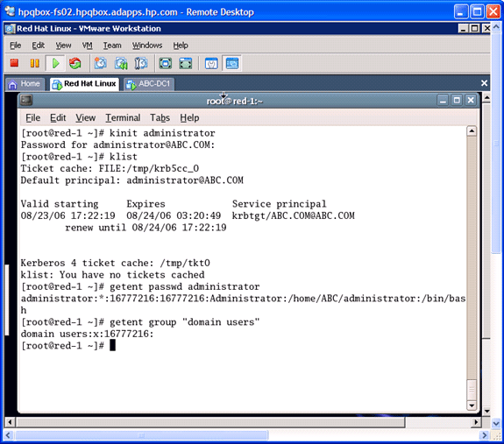The width and height of the screenshot is (504, 444).
Task: Open the terminal File menu
Action: [x=32, y=118]
